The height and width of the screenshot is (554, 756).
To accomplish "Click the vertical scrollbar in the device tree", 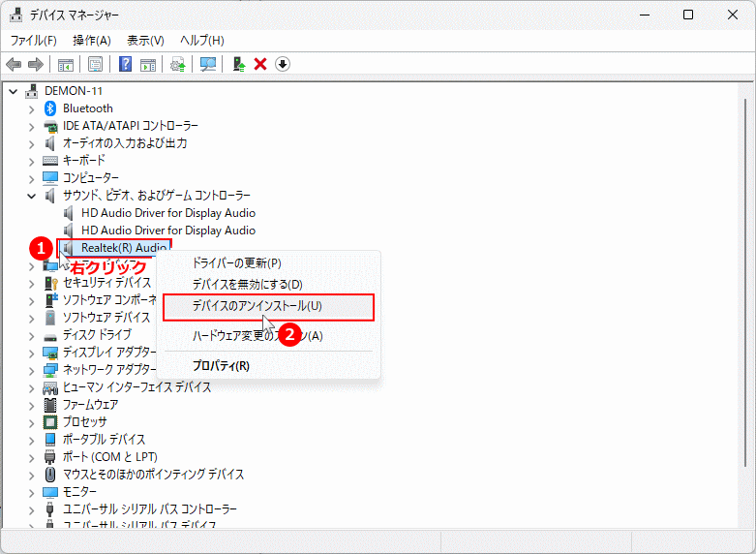I will (746, 282).
